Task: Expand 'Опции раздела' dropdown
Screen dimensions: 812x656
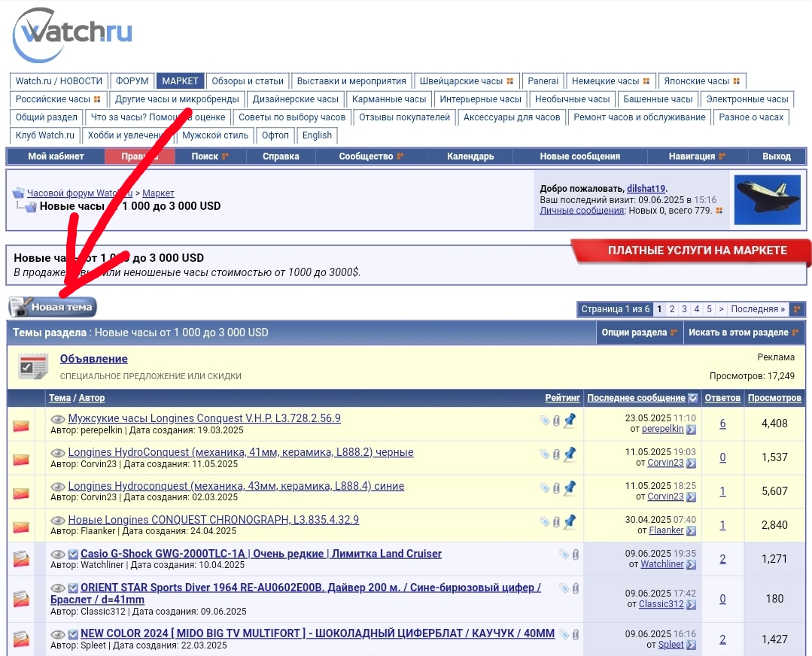Action: pos(639,333)
